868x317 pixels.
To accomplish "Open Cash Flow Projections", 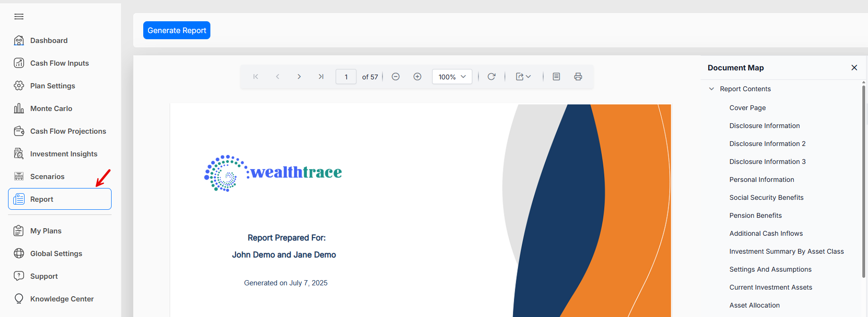I will [68, 131].
